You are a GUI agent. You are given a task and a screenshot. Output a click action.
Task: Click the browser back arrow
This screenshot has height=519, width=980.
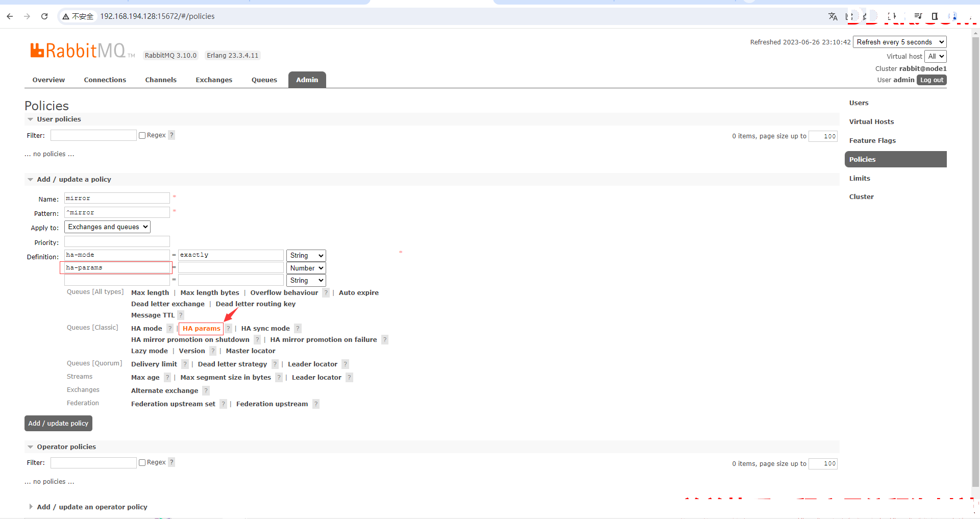10,16
